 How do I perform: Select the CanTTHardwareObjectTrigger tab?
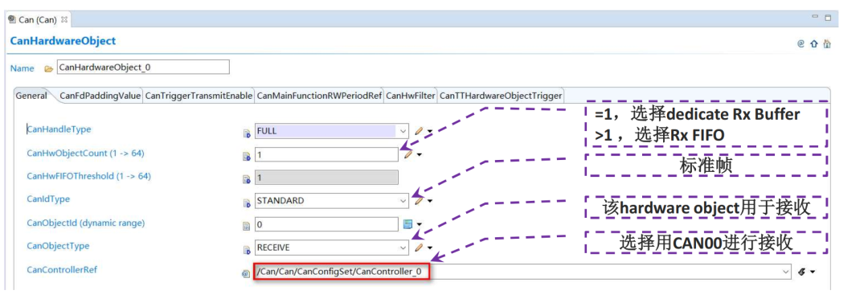pos(501,96)
